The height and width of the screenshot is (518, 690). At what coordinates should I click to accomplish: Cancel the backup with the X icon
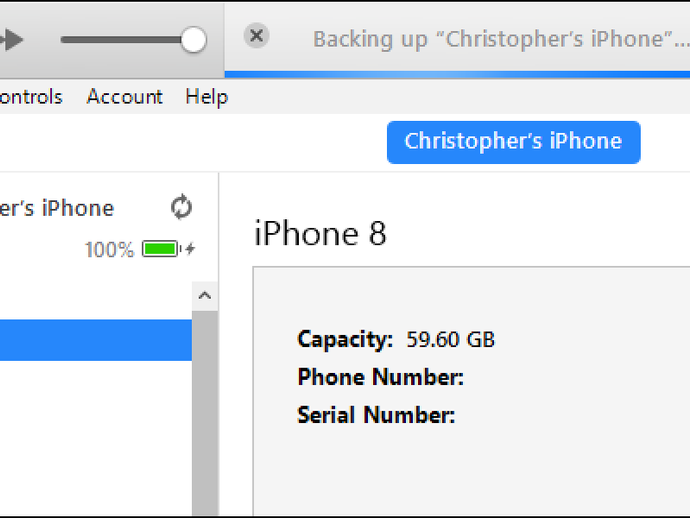pyautogui.click(x=256, y=36)
